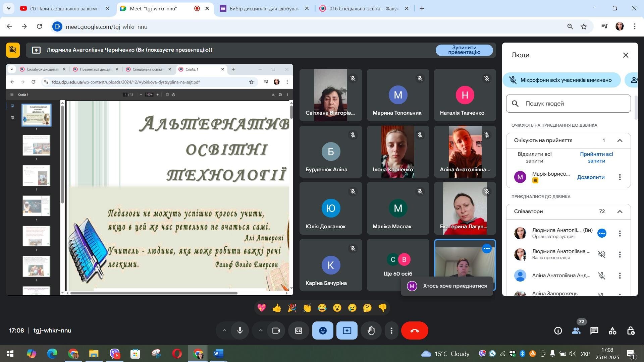This screenshot has width=644, height=362.
Task: Open audio settings arrow next to microphone
Action: (224, 330)
